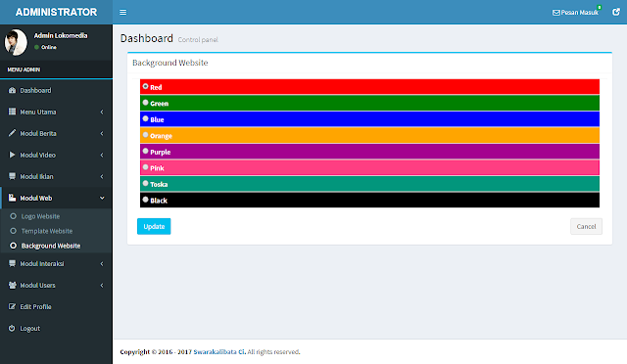Select the Red background radio button
Screen dimensions: 627x364
pos(146,86)
